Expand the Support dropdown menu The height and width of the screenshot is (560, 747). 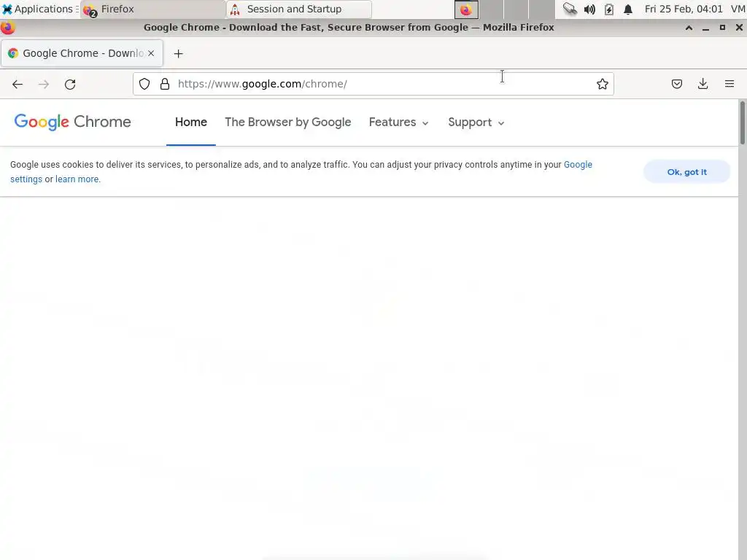pyautogui.click(x=476, y=122)
